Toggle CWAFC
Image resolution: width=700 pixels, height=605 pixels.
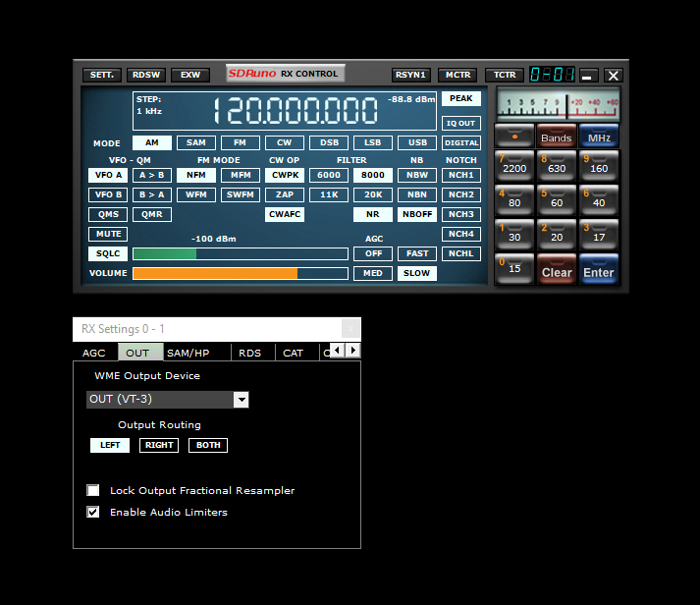click(x=285, y=214)
